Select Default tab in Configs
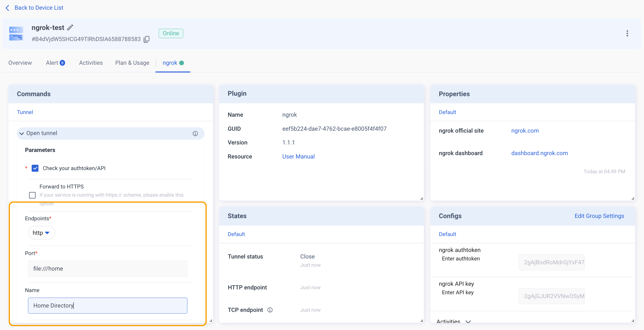This screenshot has height=330, width=644. click(x=447, y=234)
